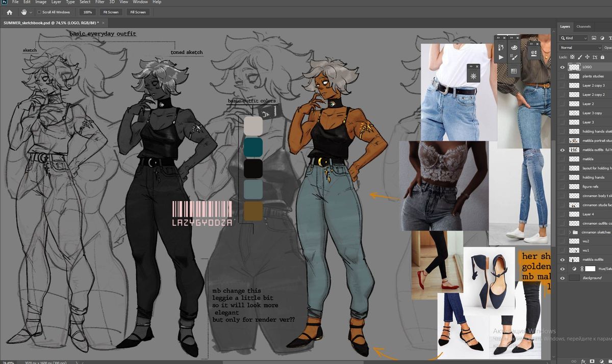The height and width of the screenshot is (364, 612).
Task: Click the 100% zoom button
Action: pyautogui.click(x=88, y=12)
